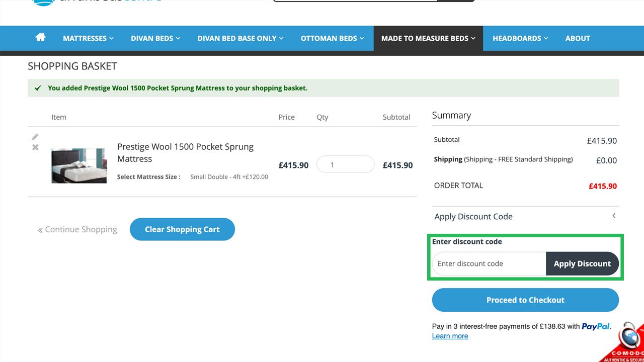Screen dimensions: 644x362
Task: Open PayPal Learn more link
Action: pyautogui.click(x=450, y=336)
